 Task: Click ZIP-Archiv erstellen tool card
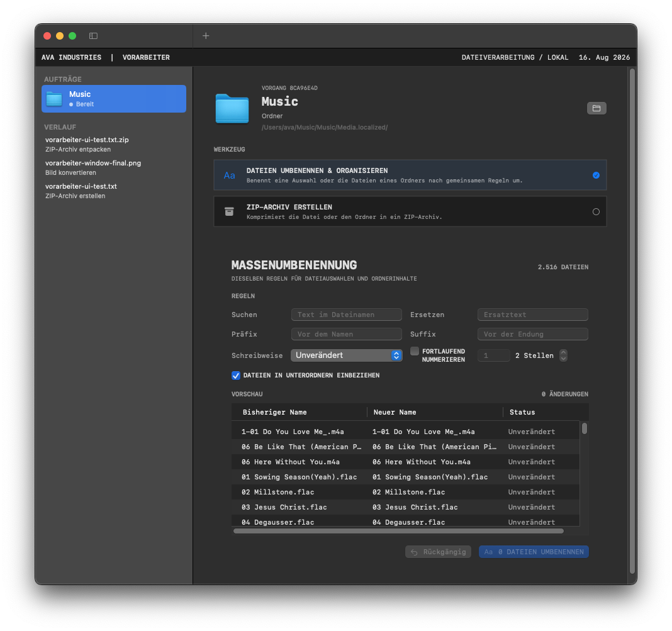[x=410, y=211]
